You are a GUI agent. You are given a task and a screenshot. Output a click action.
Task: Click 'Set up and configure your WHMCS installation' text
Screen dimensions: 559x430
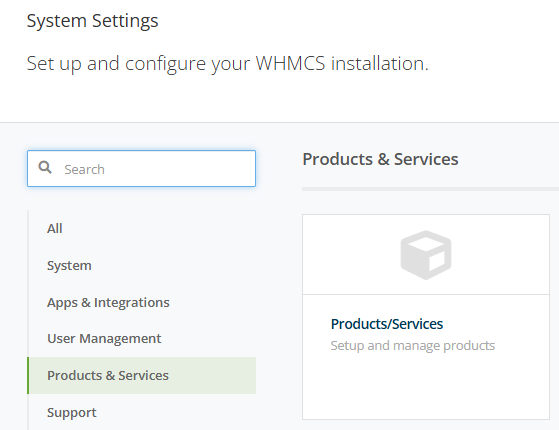227,64
